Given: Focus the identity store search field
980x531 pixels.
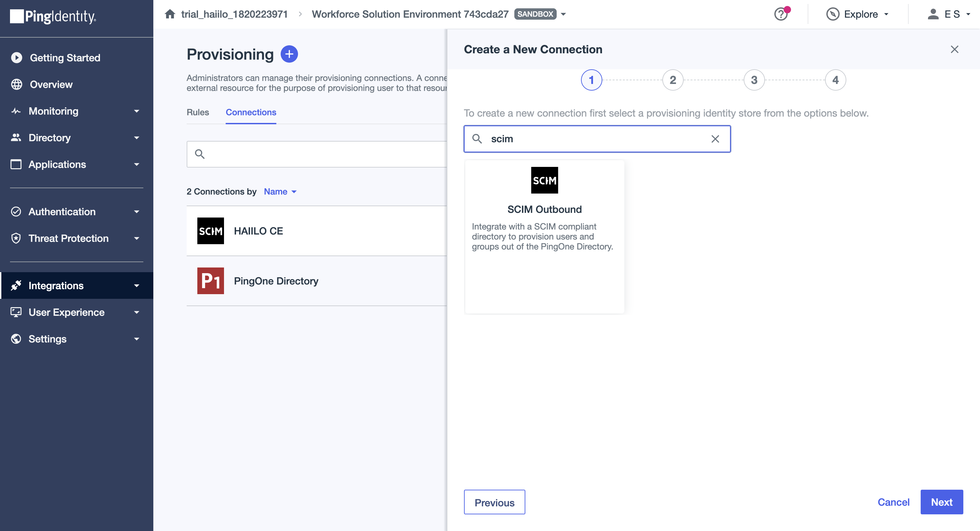Looking at the screenshot, I should (x=597, y=139).
